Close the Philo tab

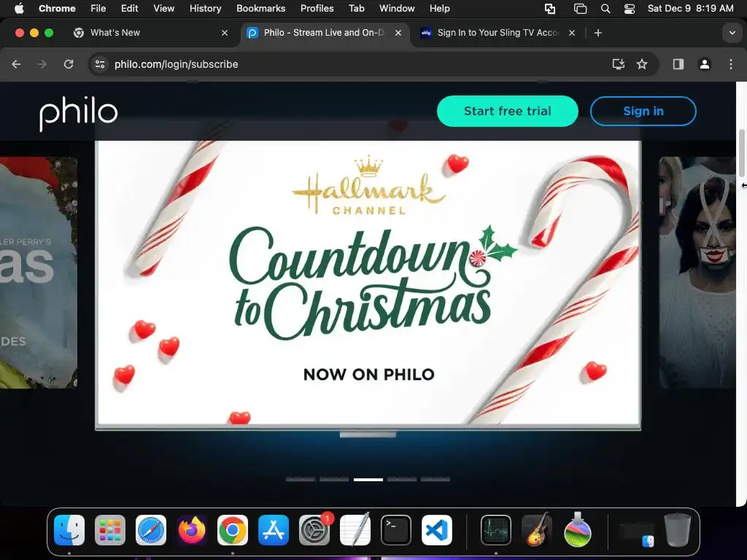(398, 33)
